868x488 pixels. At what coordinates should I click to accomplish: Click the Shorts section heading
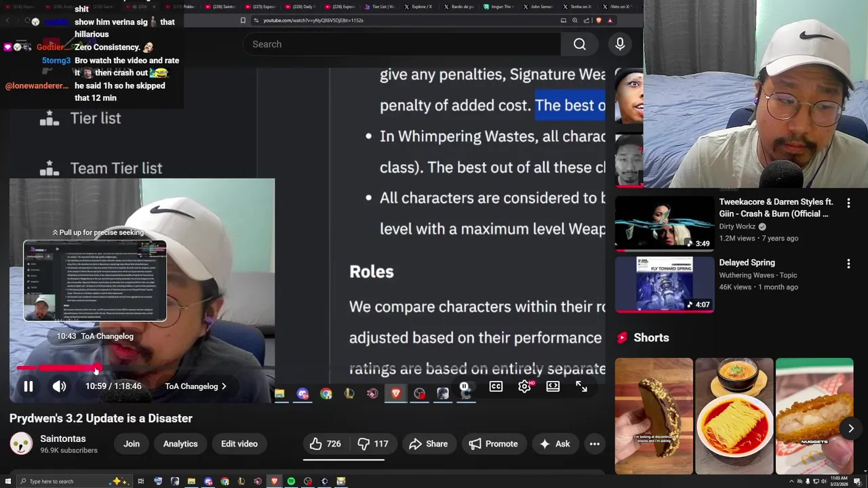tap(651, 338)
